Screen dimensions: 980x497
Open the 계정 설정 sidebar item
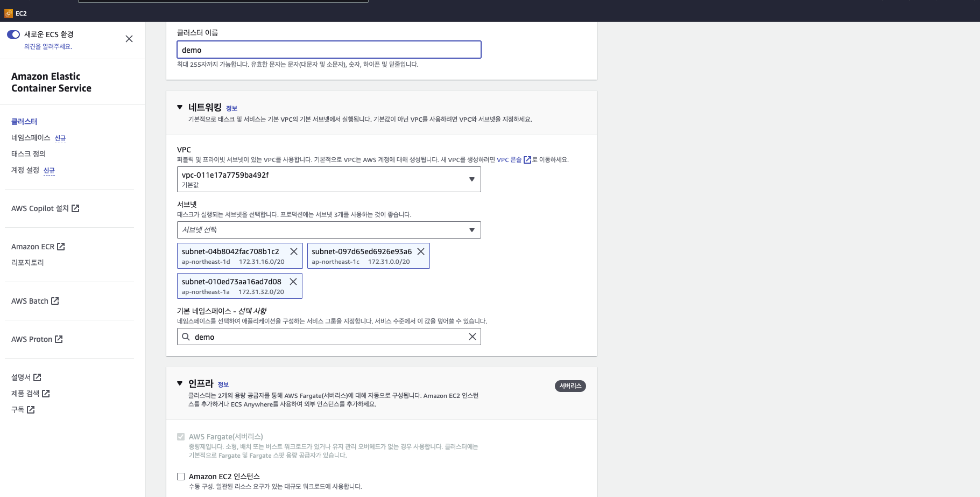click(25, 170)
